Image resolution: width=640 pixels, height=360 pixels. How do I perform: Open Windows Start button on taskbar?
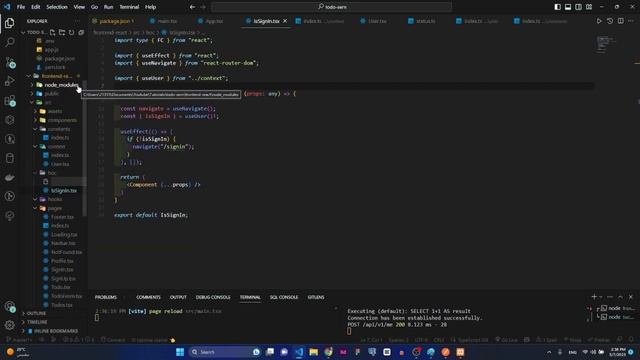click(x=180, y=352)
